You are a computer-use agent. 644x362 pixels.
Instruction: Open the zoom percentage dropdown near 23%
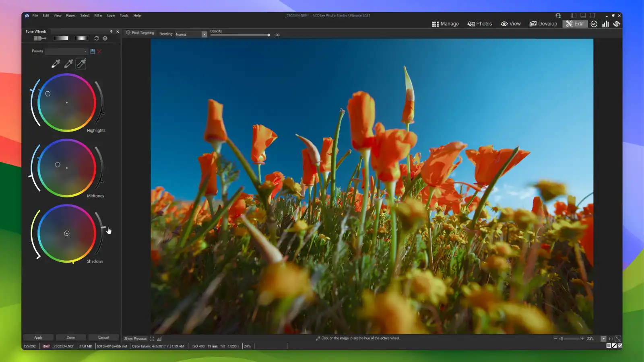point(603,338)
